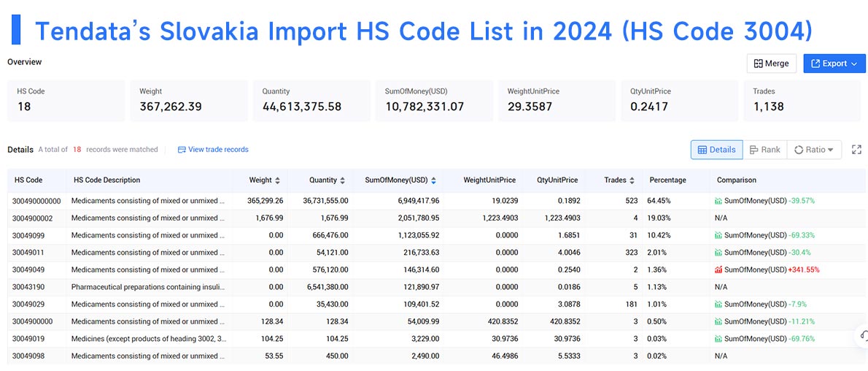868x371 pixels.
Task: Click chart icon in 30049011 comparison
Action: pos(718,253)
